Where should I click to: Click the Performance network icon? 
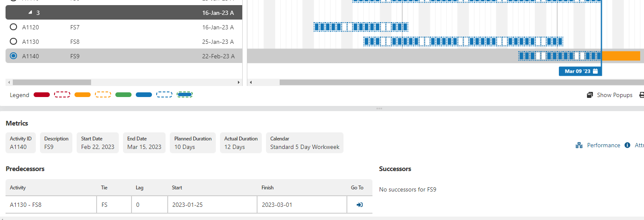tap(579, 145)
